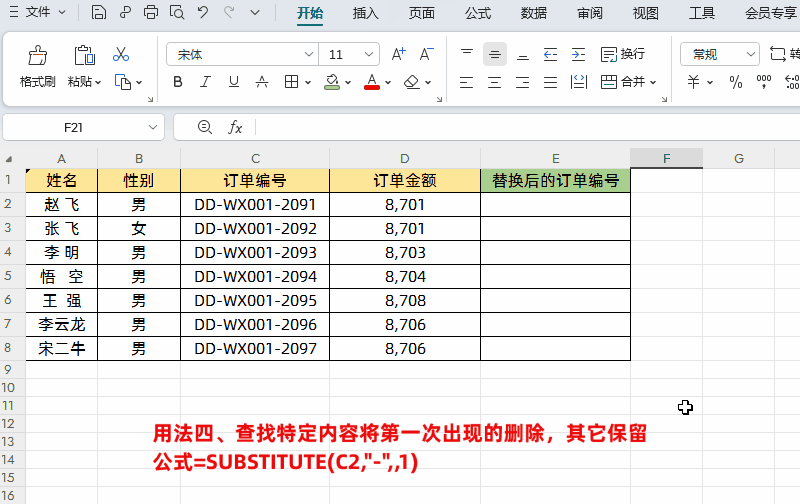The image size is (800, 504).
Task: Click the wrap text 换行 icon
Action: coord(622,54)
